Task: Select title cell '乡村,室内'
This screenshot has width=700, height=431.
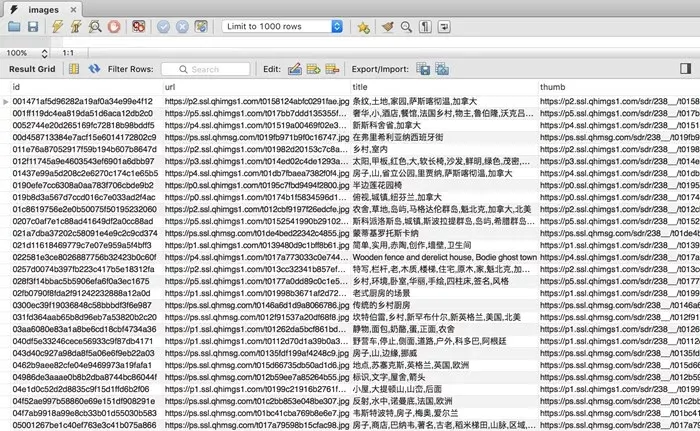Action: [x=445, y=150]
